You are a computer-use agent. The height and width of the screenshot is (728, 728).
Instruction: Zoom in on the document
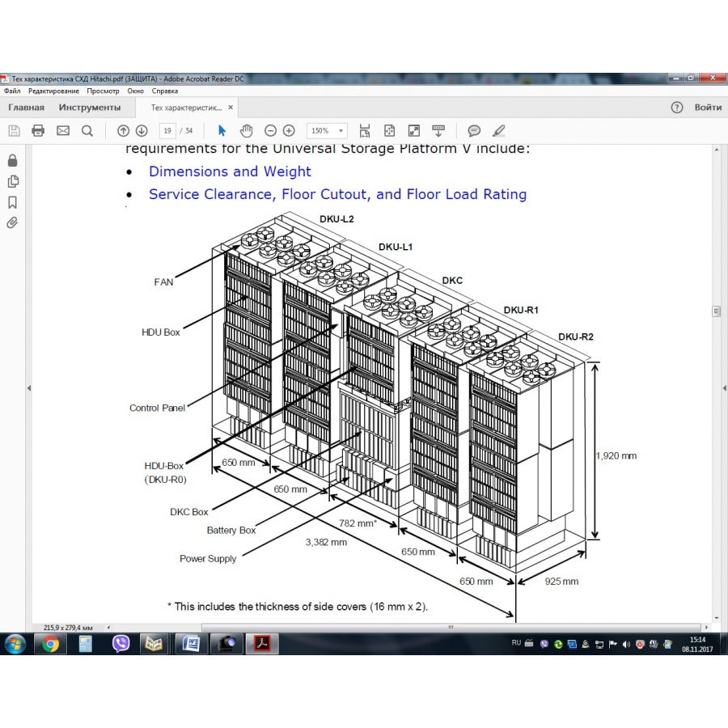288,130
